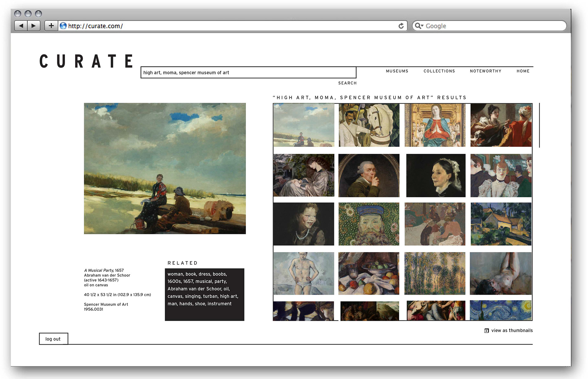This screenshot has height=379, width=588.
Task: Select the musician with red robe thumbnail
Action: pos(501,125)
